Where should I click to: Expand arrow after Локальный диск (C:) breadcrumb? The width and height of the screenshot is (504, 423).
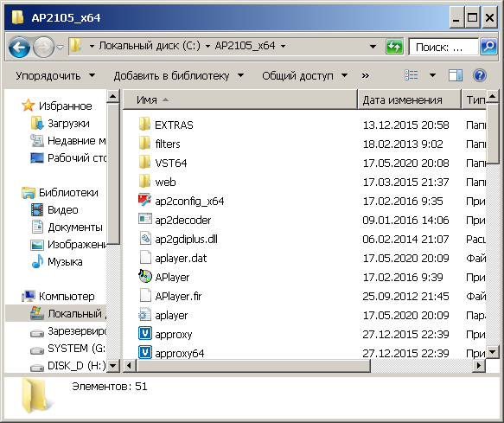[x=207, y=47]
